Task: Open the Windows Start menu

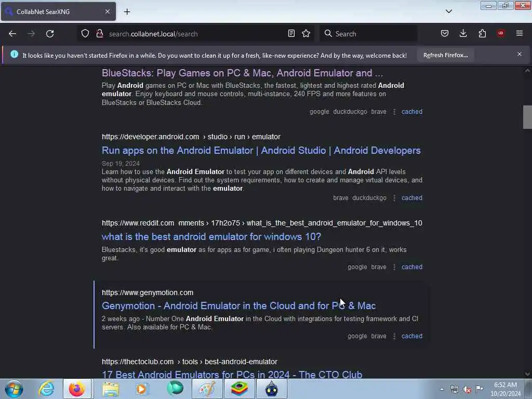Action: (x=14, y=389)
